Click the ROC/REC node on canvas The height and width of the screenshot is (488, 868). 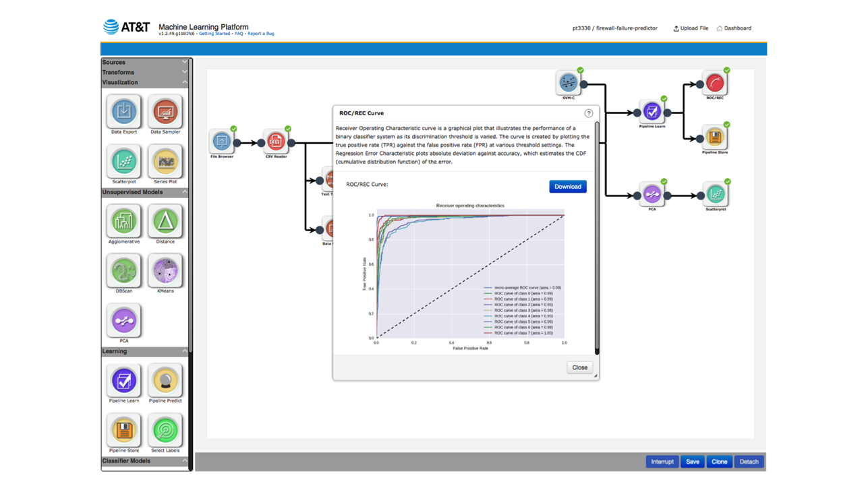[x=715, y=83]
